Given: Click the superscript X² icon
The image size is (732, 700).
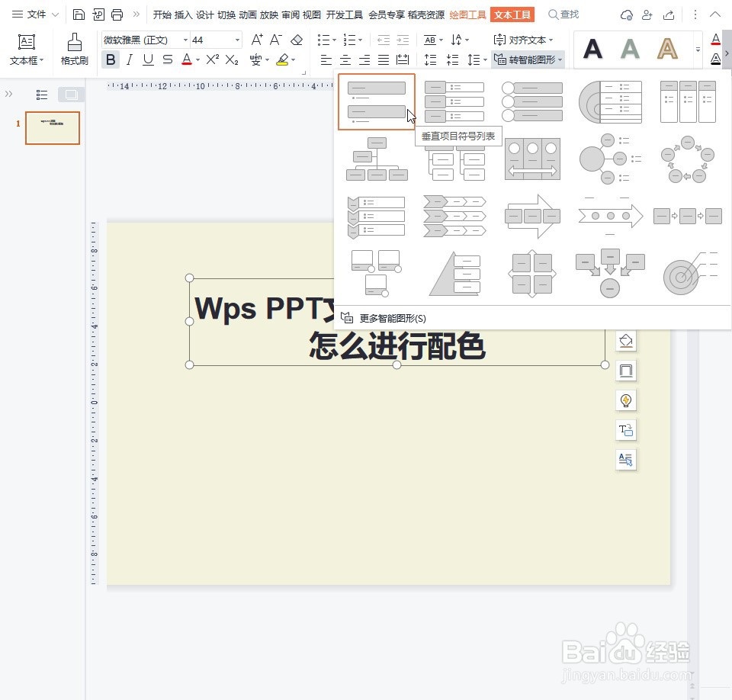Looking at the screenshot, I should coord(213,59).
